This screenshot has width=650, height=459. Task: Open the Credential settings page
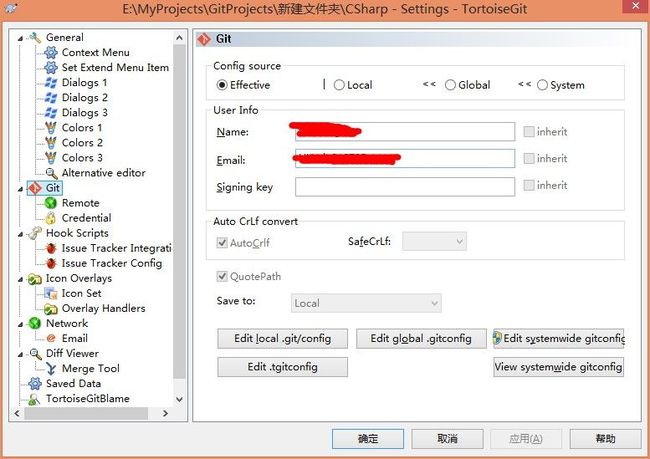[x=86, y=218]
